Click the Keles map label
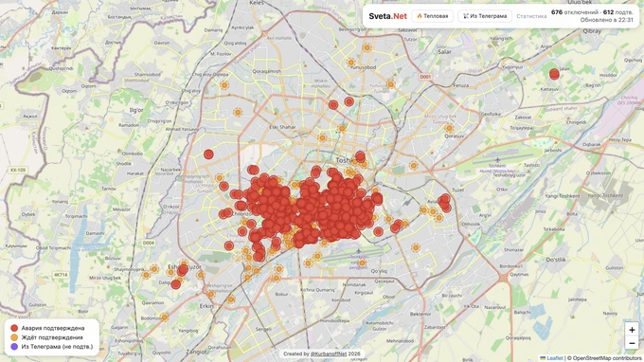This screenshot has height=362, width=644. pos(257,3)
